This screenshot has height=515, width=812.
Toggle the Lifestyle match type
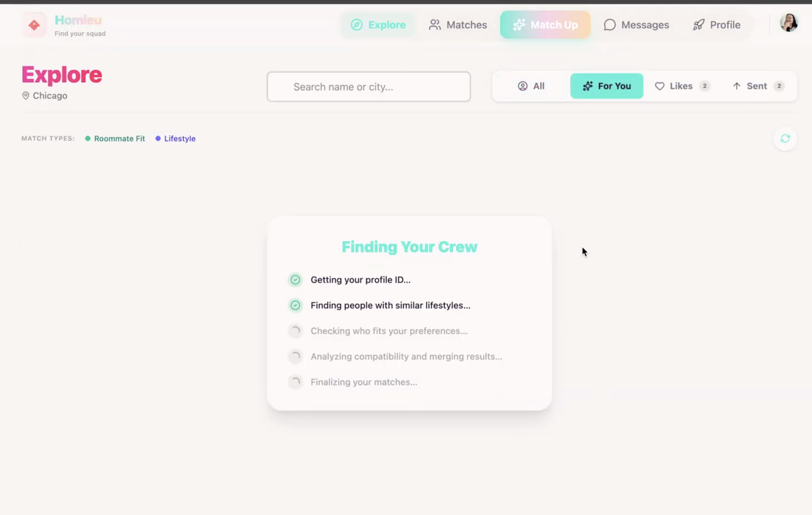tap(175, 139)
